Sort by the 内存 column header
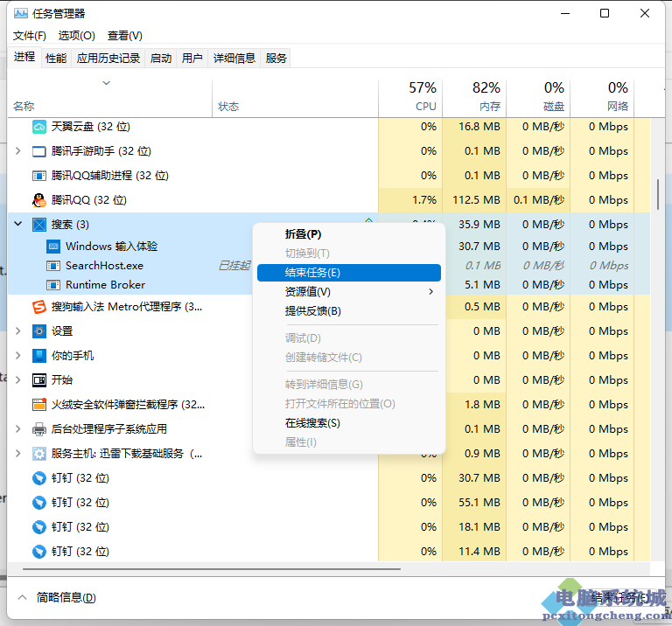The height and width of the screenshot is (626, 672). [x=474, y=98]
